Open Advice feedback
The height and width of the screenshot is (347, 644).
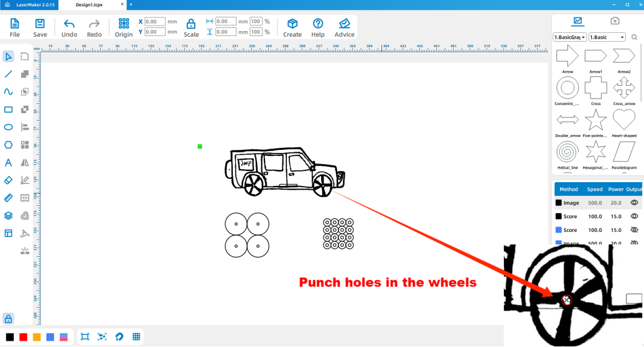(x=344, y=27)
